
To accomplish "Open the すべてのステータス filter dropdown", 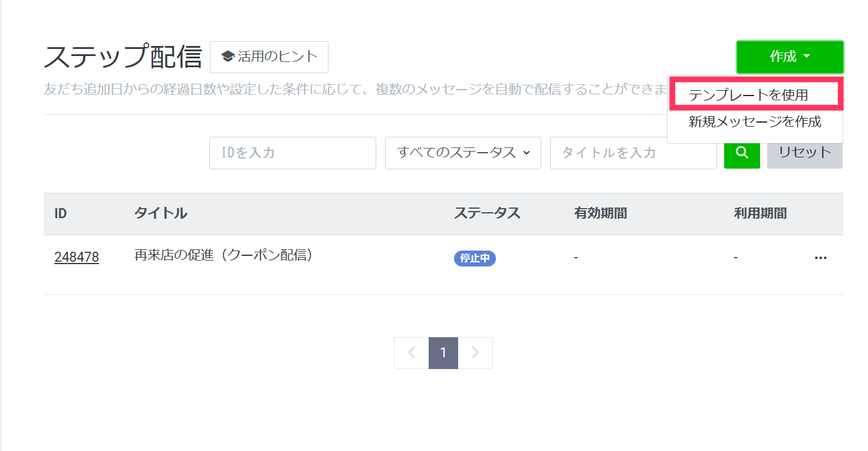I will coord(463,153).
